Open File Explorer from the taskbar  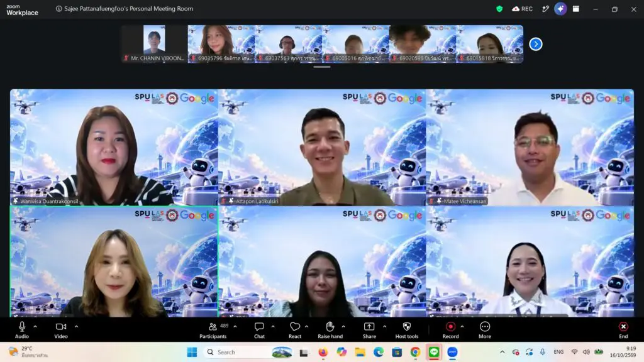point(360,352)
